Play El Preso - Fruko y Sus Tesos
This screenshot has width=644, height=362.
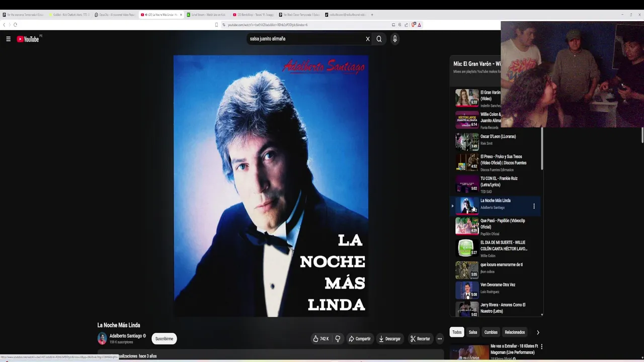coord(496,162)
